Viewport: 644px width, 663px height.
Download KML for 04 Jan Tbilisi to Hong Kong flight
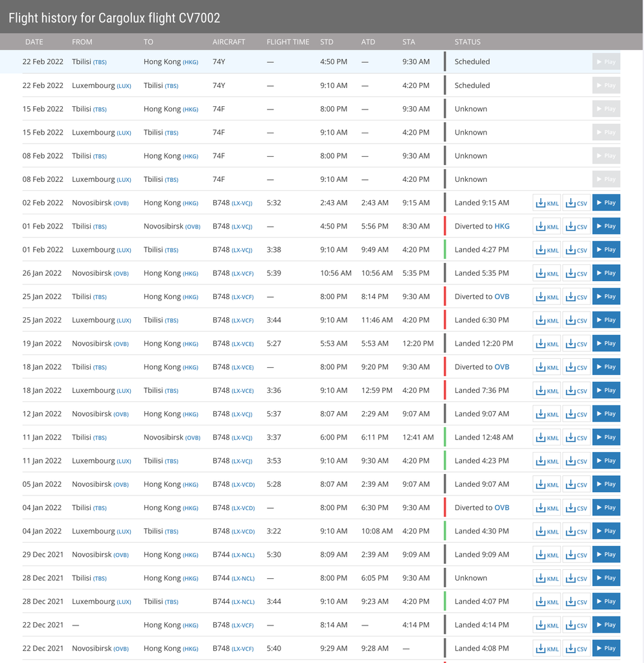[x=547, y=508]
